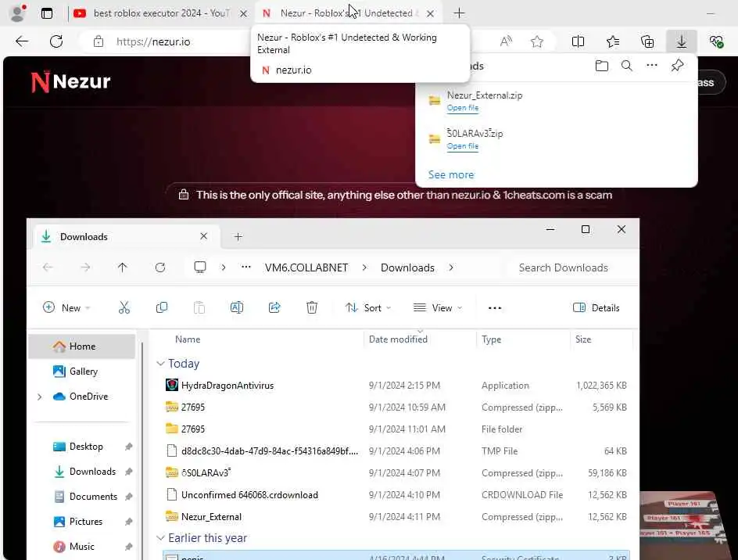
Task: Open the View dropdown
Action: click(438, 307)
